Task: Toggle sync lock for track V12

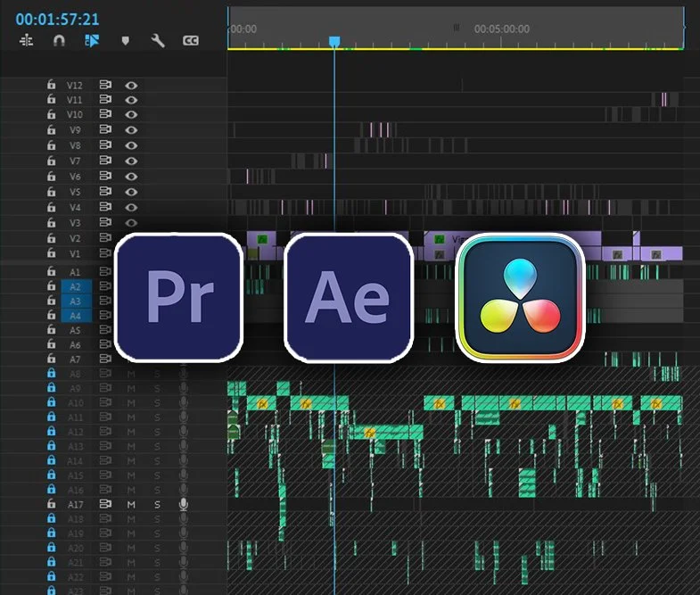Action: coord(105,85)
